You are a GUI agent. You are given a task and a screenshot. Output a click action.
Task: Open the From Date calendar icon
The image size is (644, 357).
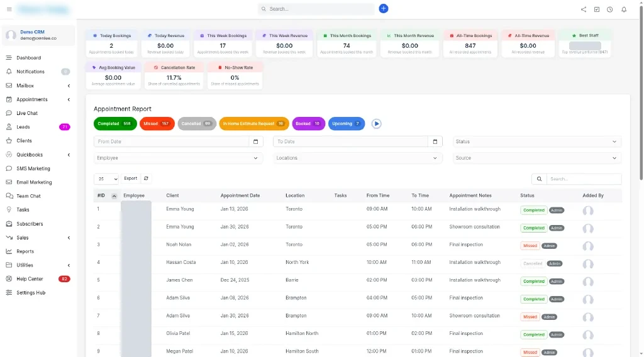pos(255,141)
